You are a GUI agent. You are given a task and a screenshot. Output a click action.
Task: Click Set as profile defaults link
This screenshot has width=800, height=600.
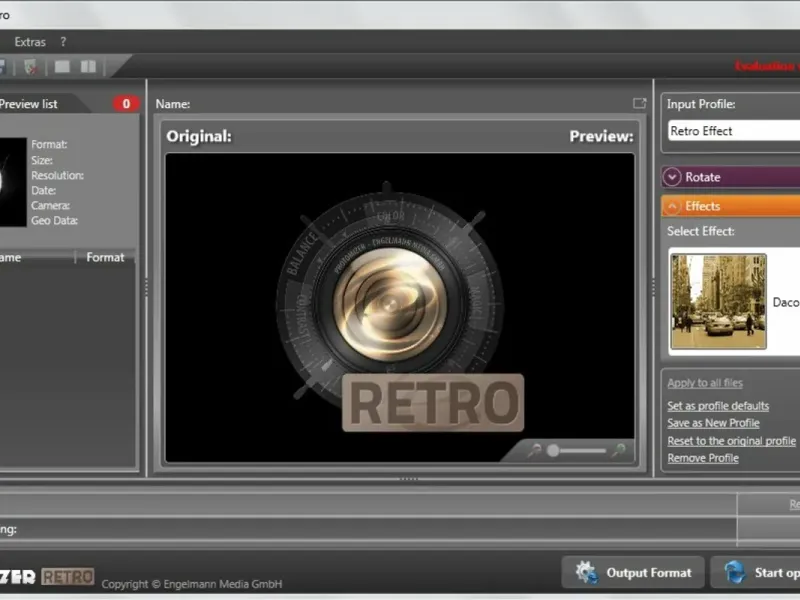718,406
